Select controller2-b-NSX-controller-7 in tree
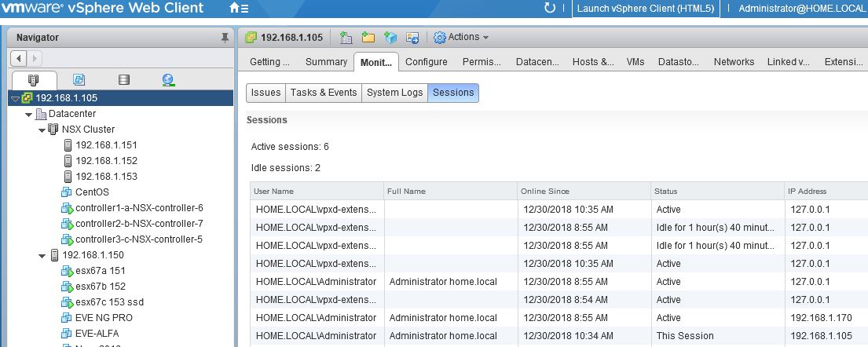 pos(140,224)
